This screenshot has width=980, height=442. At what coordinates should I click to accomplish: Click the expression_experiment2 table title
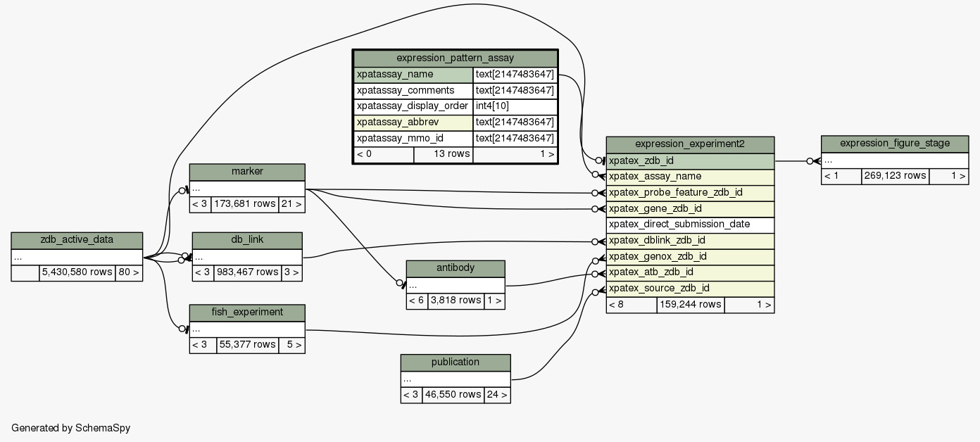click(690, 144)
